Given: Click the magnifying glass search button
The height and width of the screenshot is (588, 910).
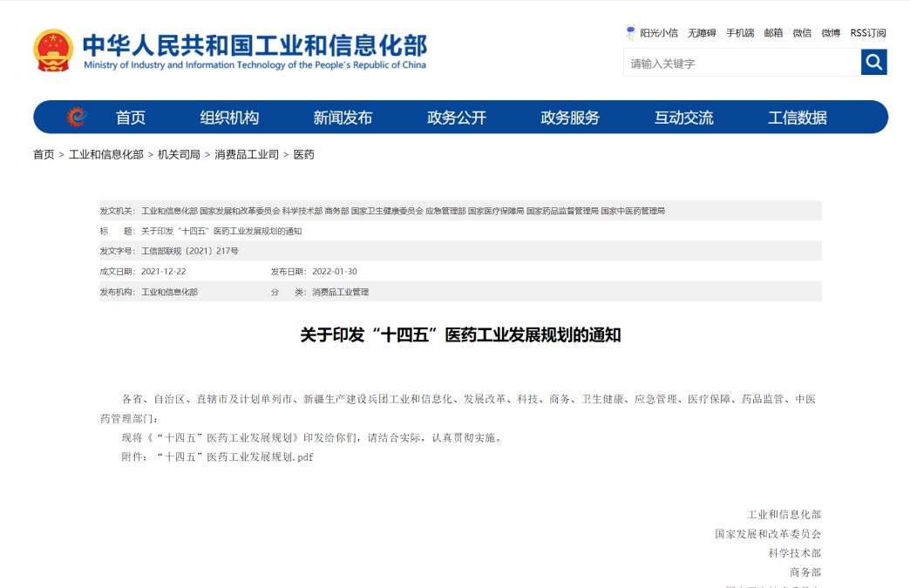Looking at the screenshot, I should [873, 62].
